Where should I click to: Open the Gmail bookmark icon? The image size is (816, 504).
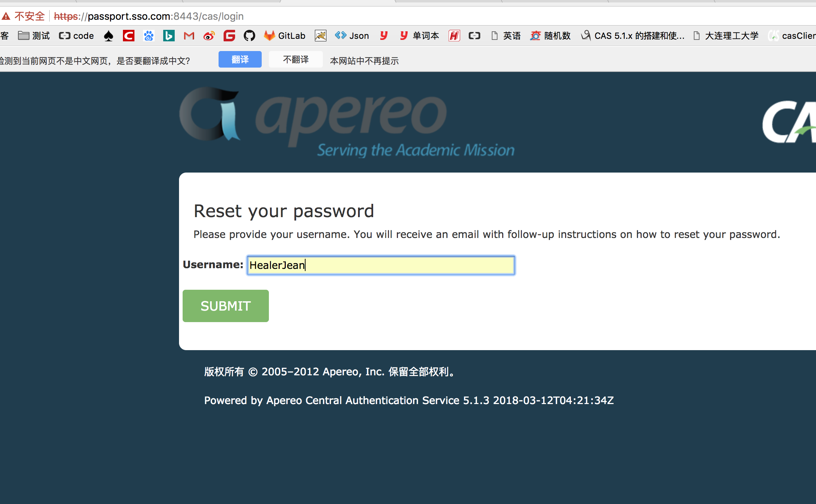coord(189,36)
